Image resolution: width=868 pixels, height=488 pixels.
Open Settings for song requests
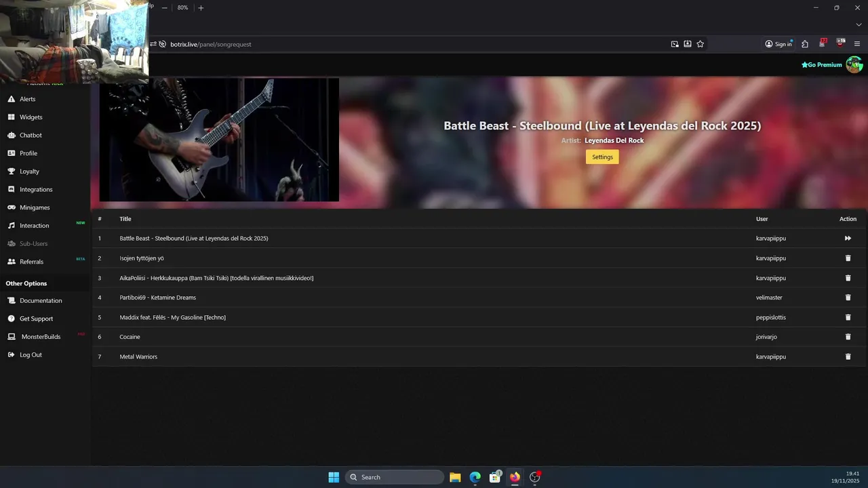tap(602, 157)
